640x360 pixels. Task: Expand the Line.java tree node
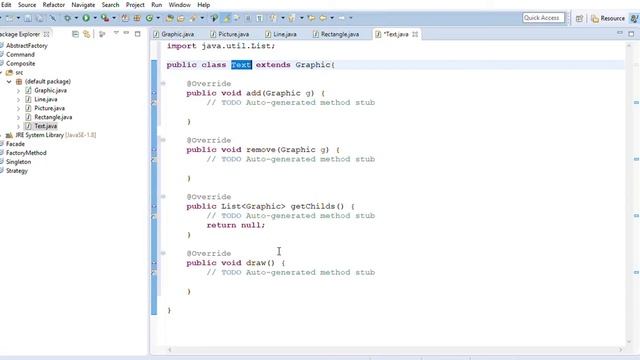[x=18, y=100]
